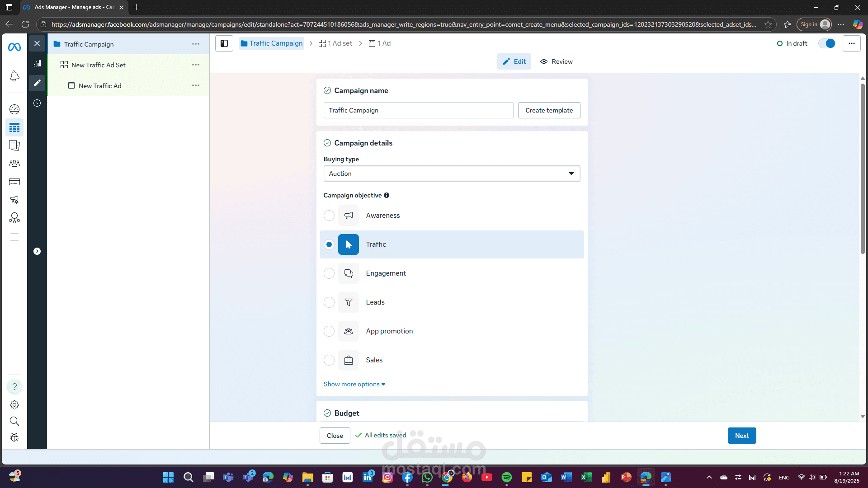This screenshot has width=868, height=488.
Task: Open Campaigns table grid icon
Action: pyautogui.click(x=14, y=128)
